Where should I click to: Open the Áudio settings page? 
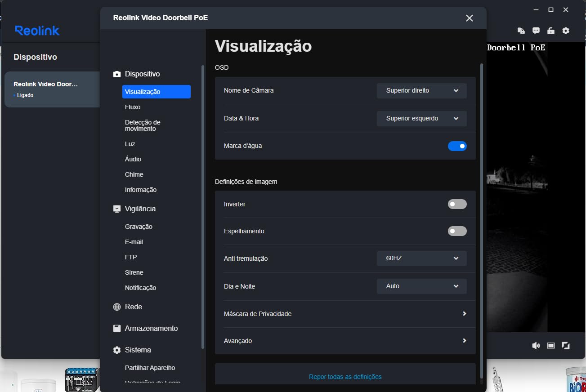coord(133,159)
